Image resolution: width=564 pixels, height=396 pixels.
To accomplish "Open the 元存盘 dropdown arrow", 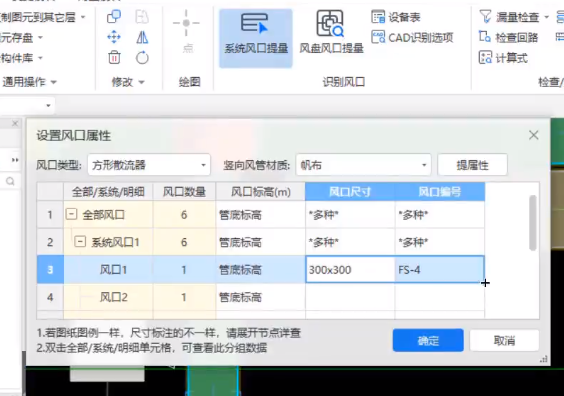I will [x=40, y=37].
